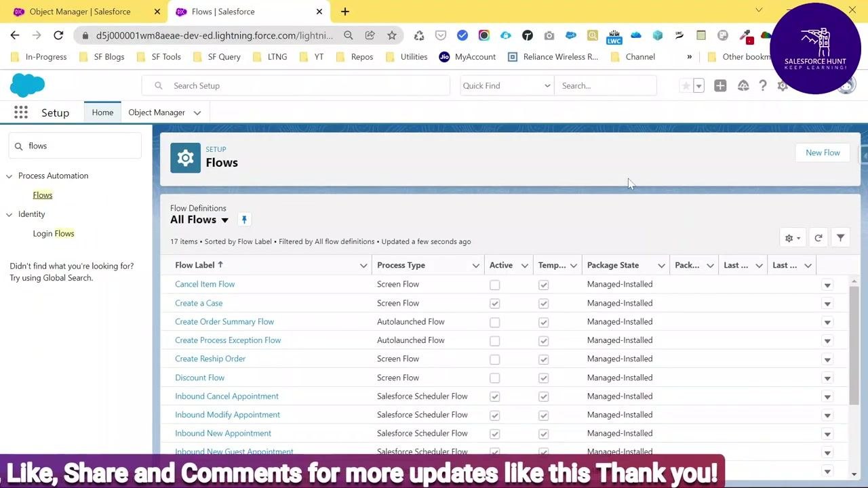The width and height of the screenshot is (868, 488).
Task: Bookmark this page with star icon
Action: [391, 35]
